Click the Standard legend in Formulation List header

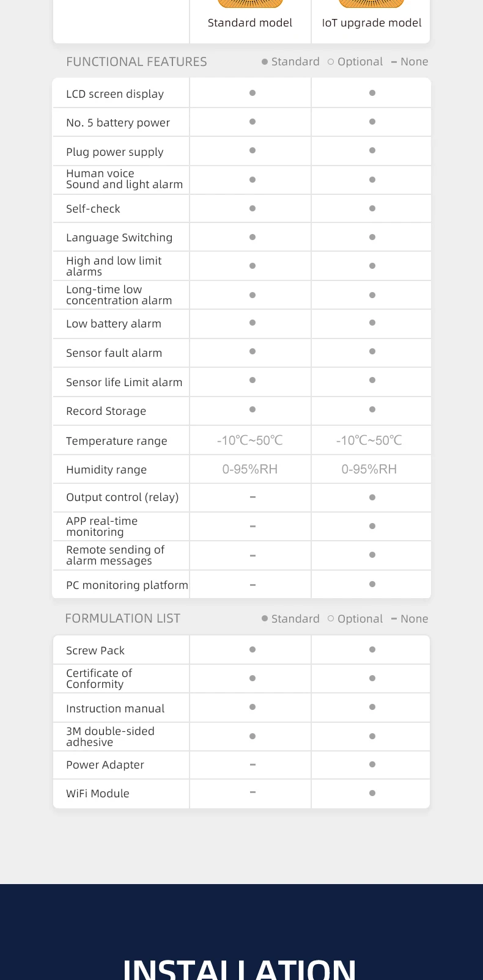290,619
